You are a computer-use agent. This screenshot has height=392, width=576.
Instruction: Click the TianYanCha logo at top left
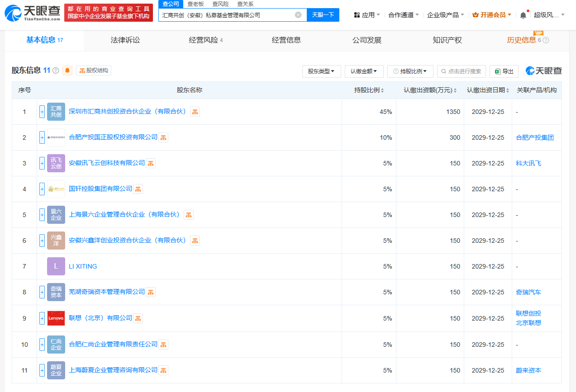click(x=33, y=13)
